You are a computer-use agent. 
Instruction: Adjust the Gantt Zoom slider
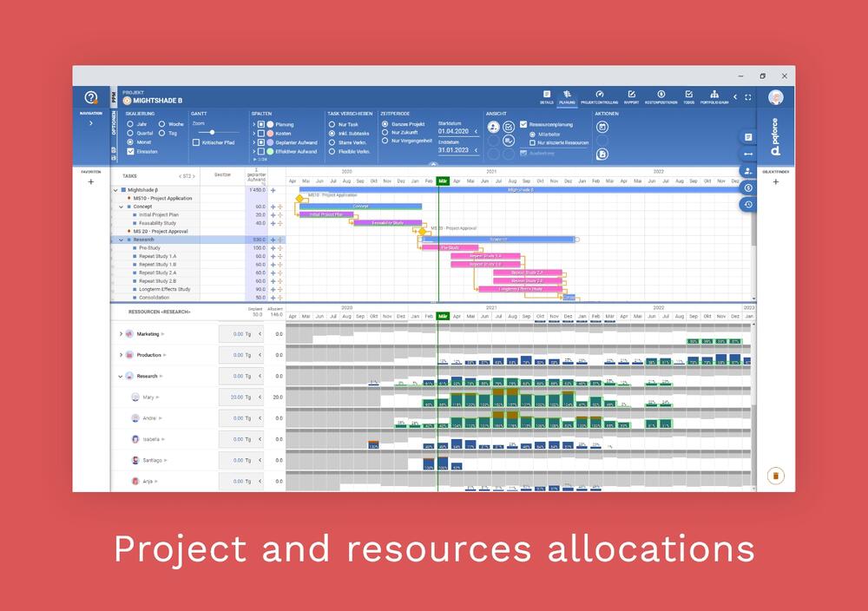point(211,132)
